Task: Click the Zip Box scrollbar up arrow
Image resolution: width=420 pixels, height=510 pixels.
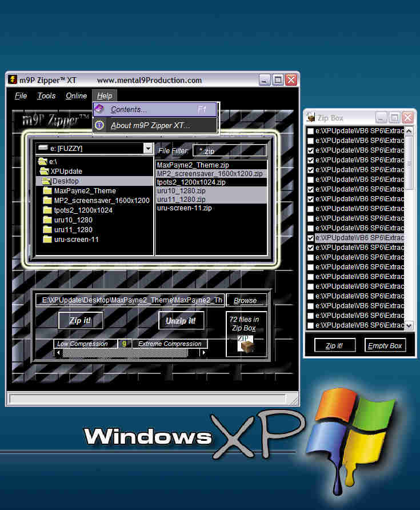Action: [x=409, y=131]
